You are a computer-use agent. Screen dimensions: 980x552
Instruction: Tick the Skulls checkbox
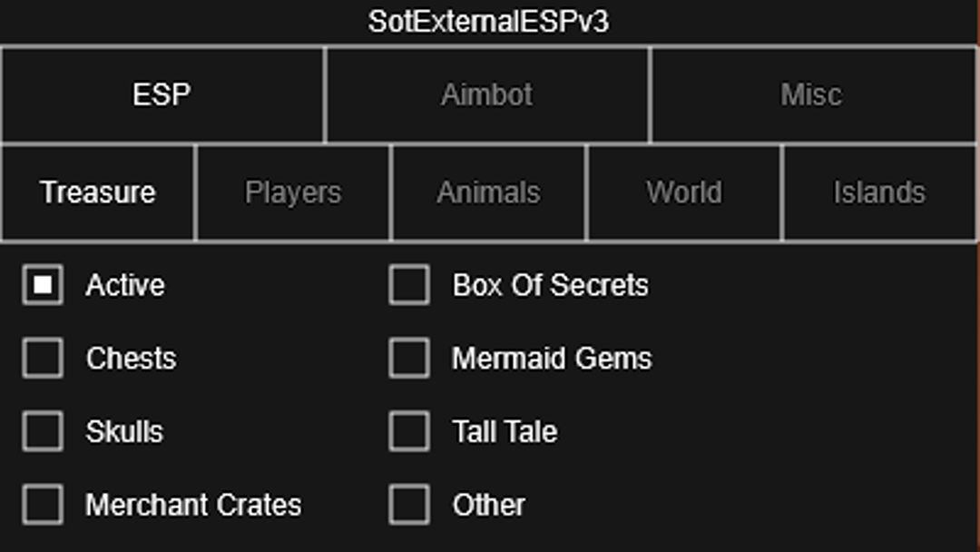point(43,431)
